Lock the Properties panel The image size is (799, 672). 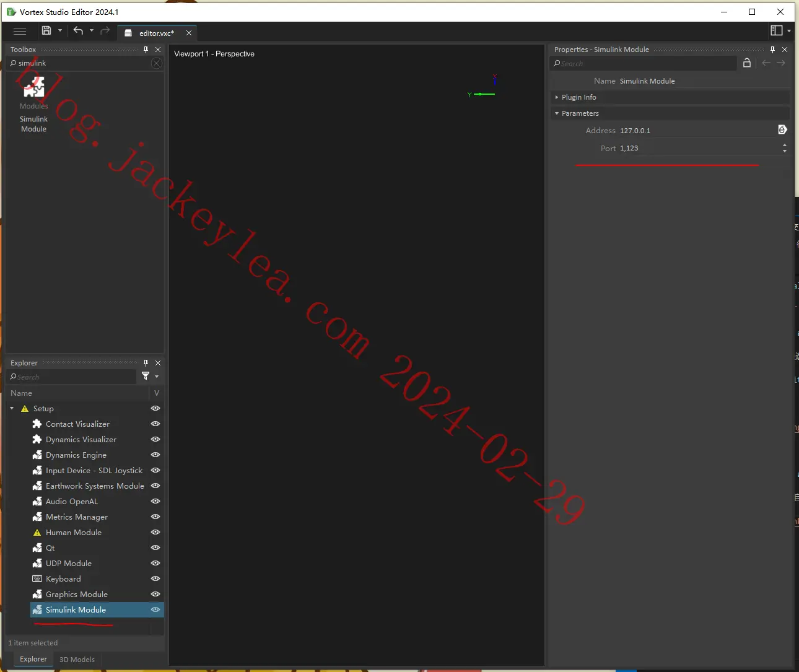pos(747,63)
